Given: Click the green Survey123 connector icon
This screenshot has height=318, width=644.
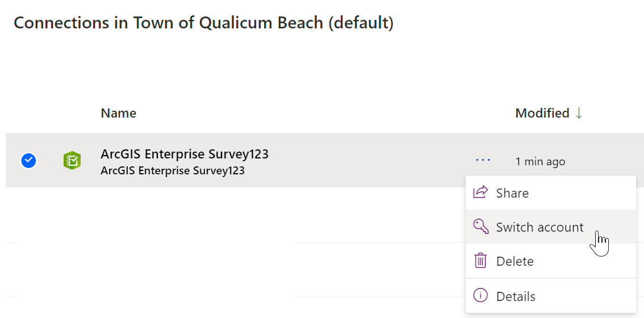Looking at the screenshot, I should (x=72, y=161).
